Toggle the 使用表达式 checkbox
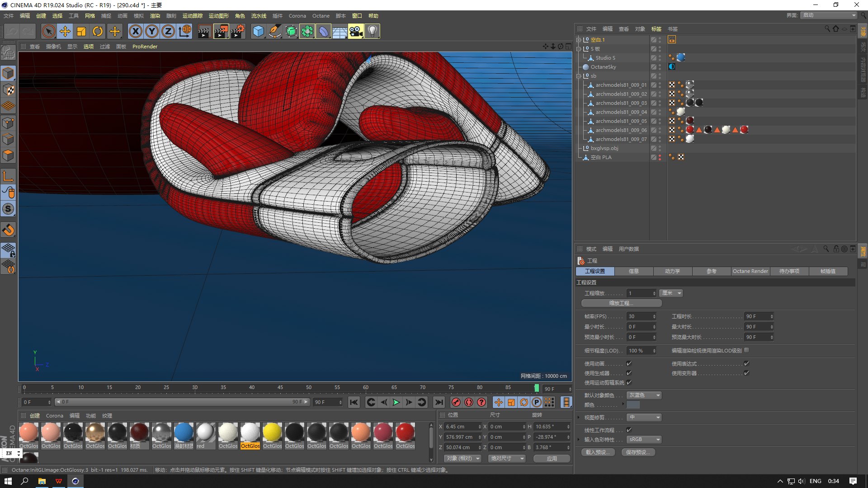The image size is (868, 488). point(746,363)
